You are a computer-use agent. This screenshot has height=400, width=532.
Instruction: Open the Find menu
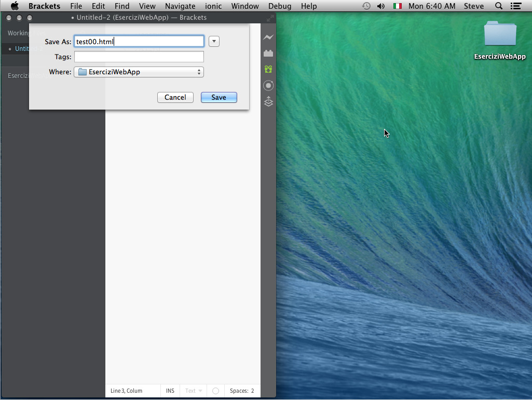tap(122, 6)
